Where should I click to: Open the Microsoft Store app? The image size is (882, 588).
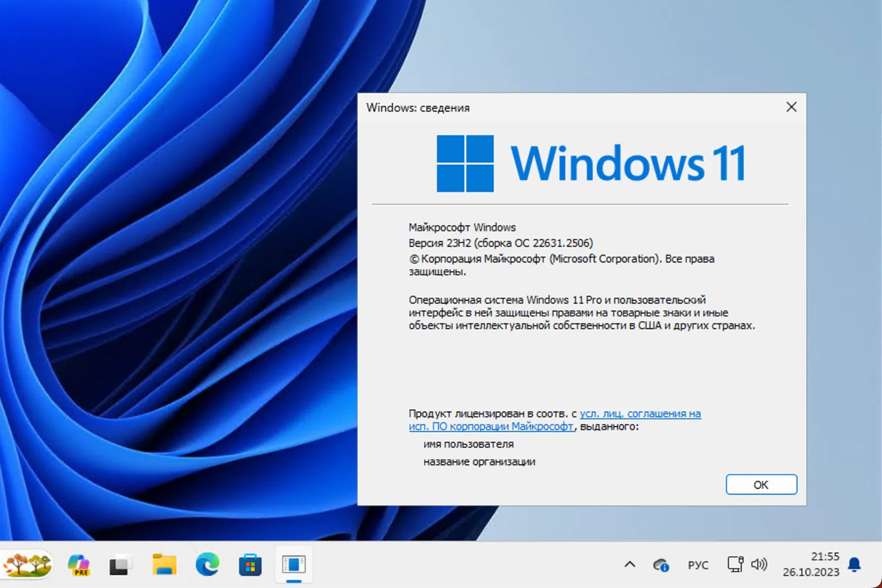250,565
